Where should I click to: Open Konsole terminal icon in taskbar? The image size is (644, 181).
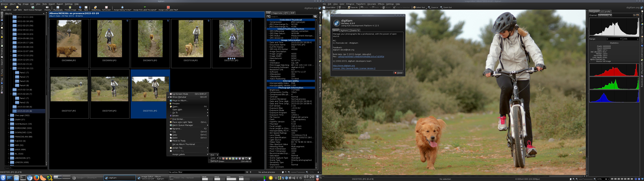click(23, 178)
